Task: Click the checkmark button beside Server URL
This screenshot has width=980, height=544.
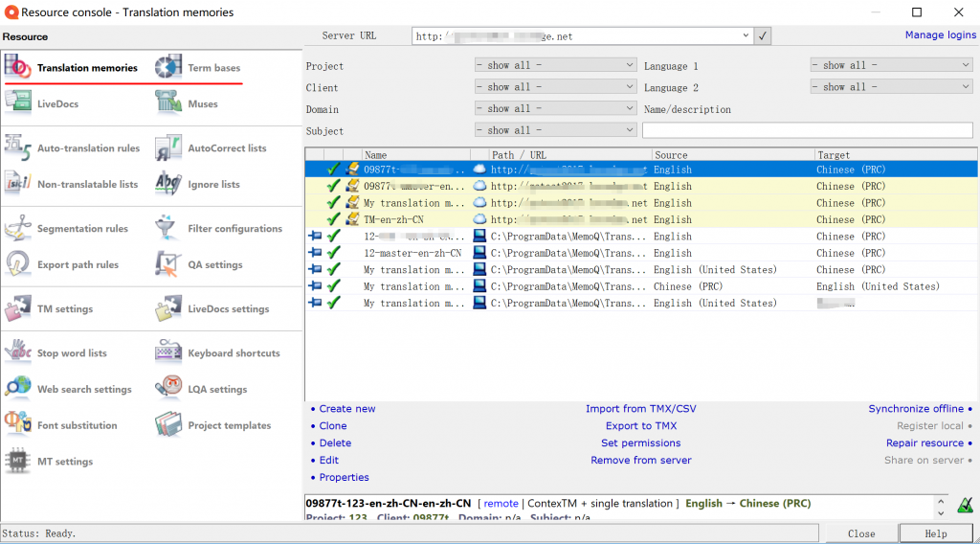Action: click(762, 36)
